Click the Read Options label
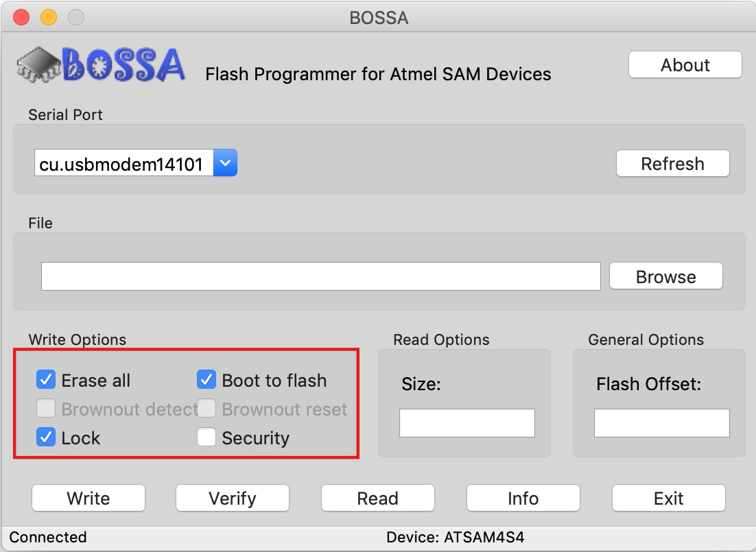 (441, 339)
